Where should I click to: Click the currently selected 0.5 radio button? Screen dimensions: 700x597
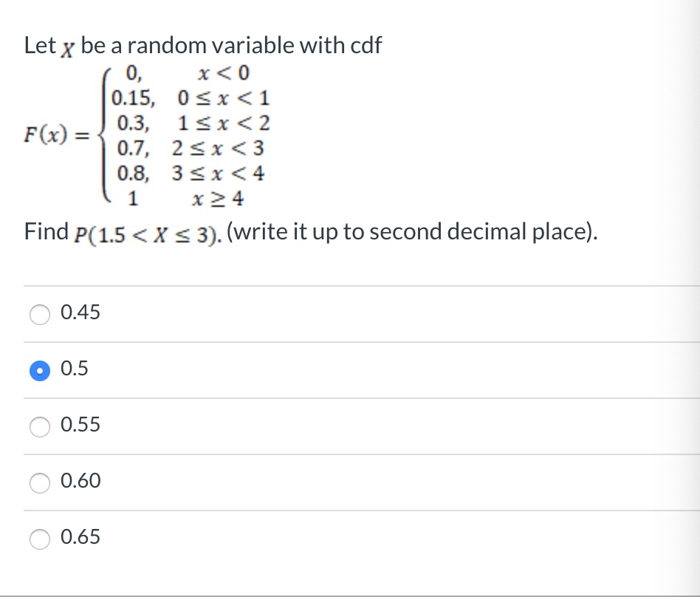pos(39,370)
